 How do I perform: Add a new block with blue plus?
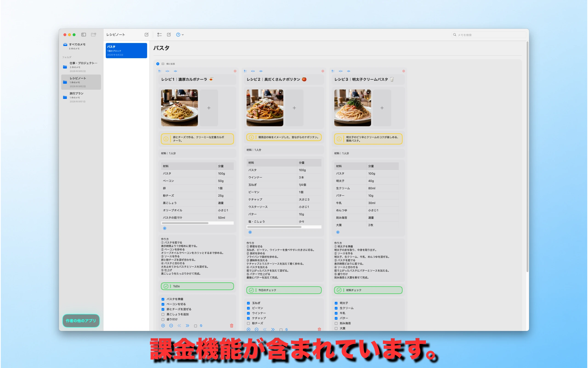[158, 64]
